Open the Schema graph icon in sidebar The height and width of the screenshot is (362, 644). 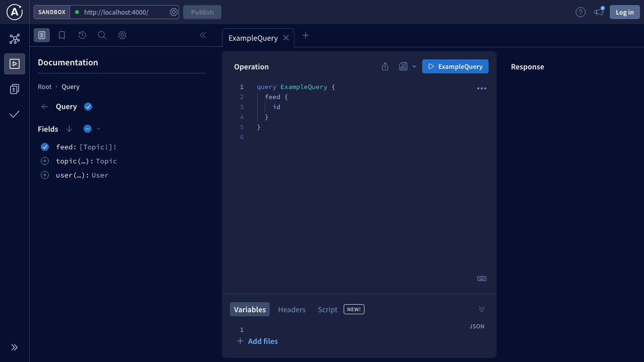tap(15, 39)
